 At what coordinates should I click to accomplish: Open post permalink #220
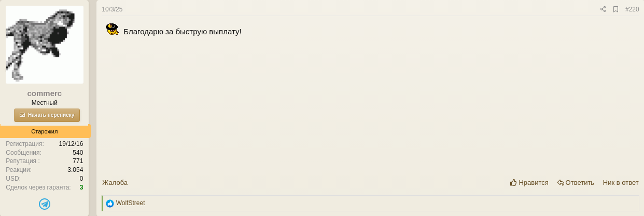tap(632, 9)
